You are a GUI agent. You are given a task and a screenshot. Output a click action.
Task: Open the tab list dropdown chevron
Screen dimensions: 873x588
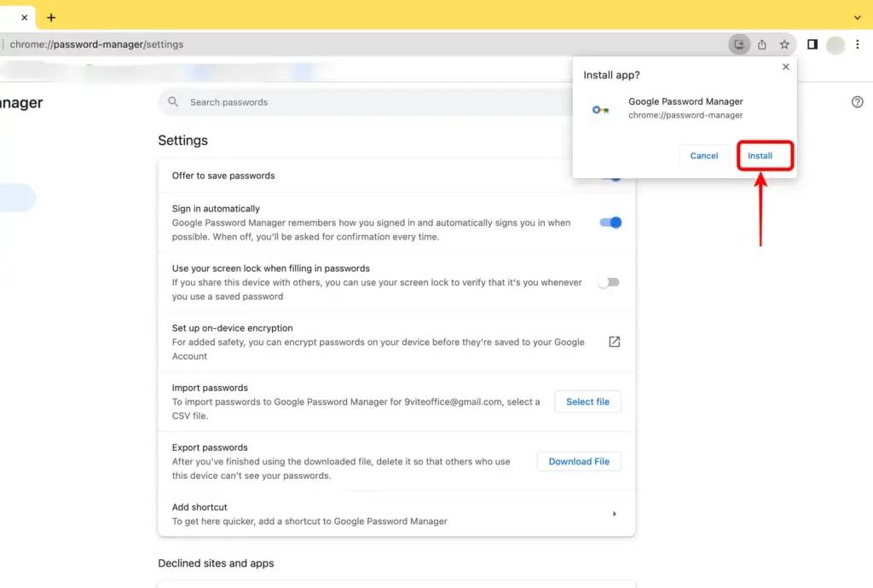point(857,17)
